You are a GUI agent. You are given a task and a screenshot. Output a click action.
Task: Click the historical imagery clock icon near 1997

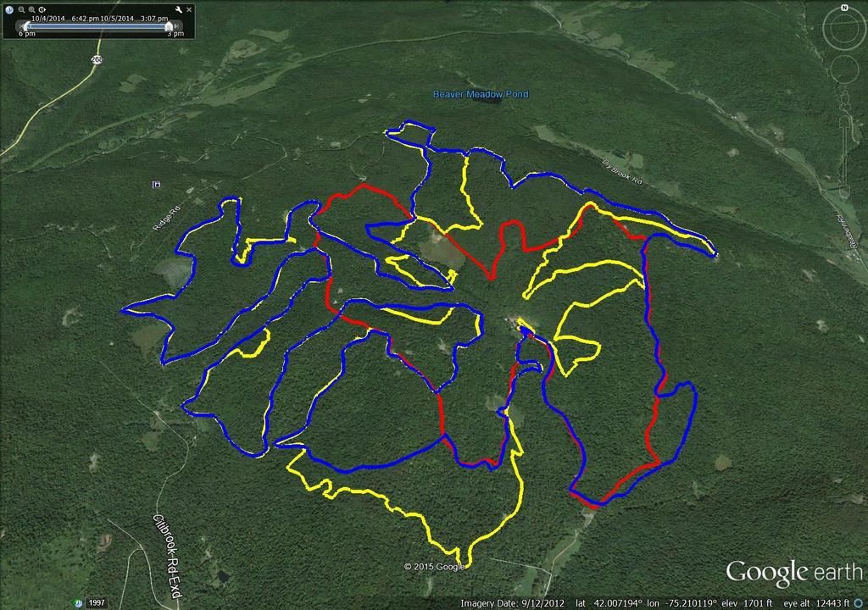(77, 602)
